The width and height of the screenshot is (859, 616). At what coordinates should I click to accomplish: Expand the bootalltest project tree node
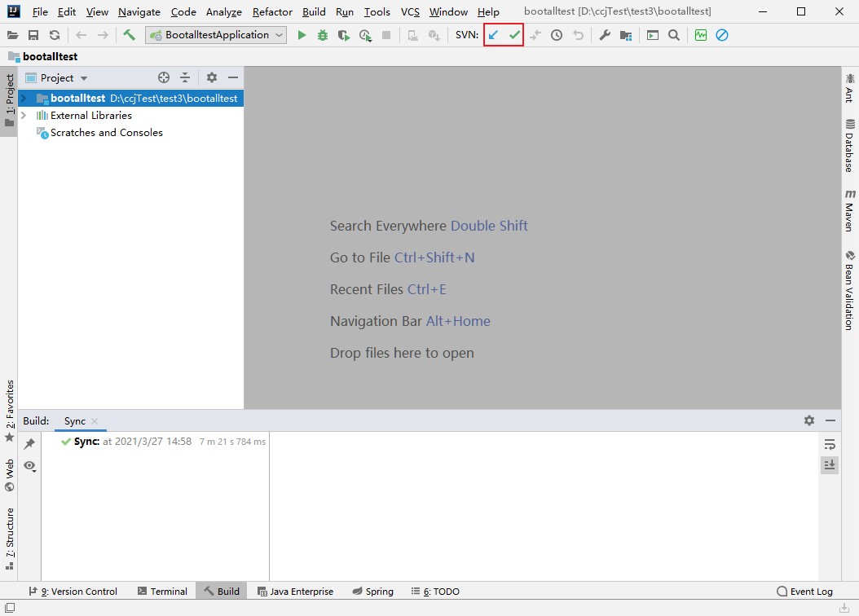24,98
